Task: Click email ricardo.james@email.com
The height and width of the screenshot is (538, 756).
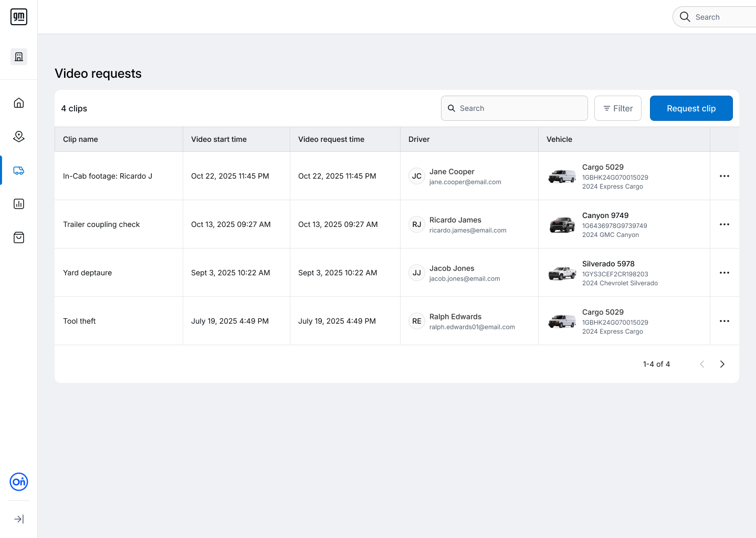Action: point(468,230)
